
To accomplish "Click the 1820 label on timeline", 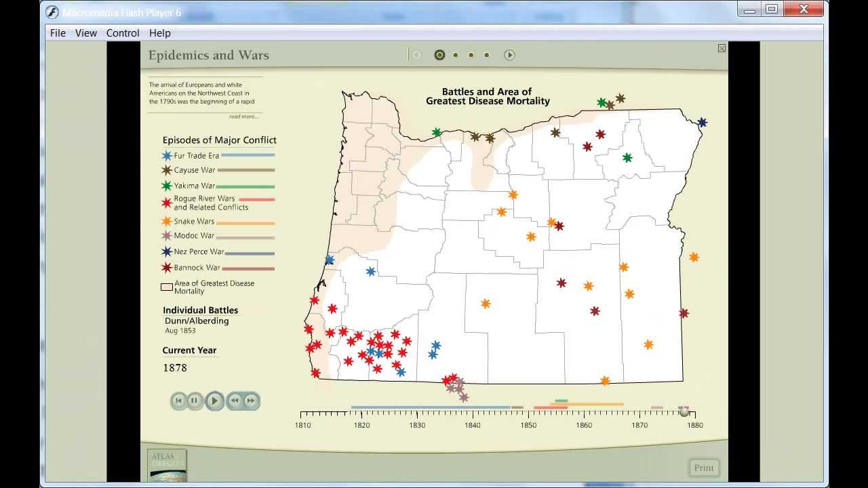I will [361, 425].
